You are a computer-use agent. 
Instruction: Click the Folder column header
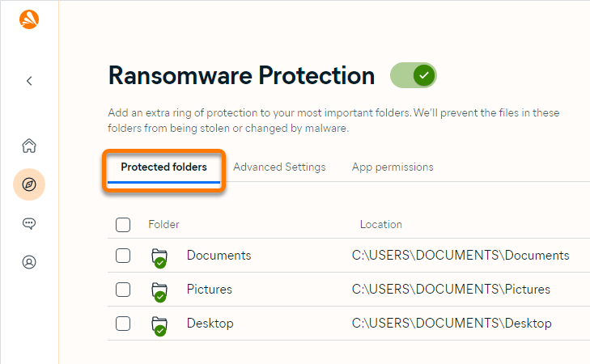coord(163,225)
